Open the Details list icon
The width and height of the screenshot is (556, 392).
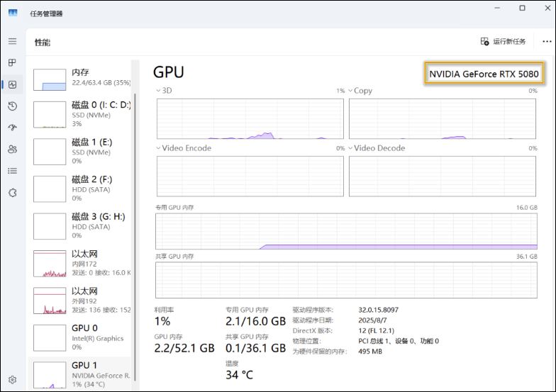click(x=12, y=171)
